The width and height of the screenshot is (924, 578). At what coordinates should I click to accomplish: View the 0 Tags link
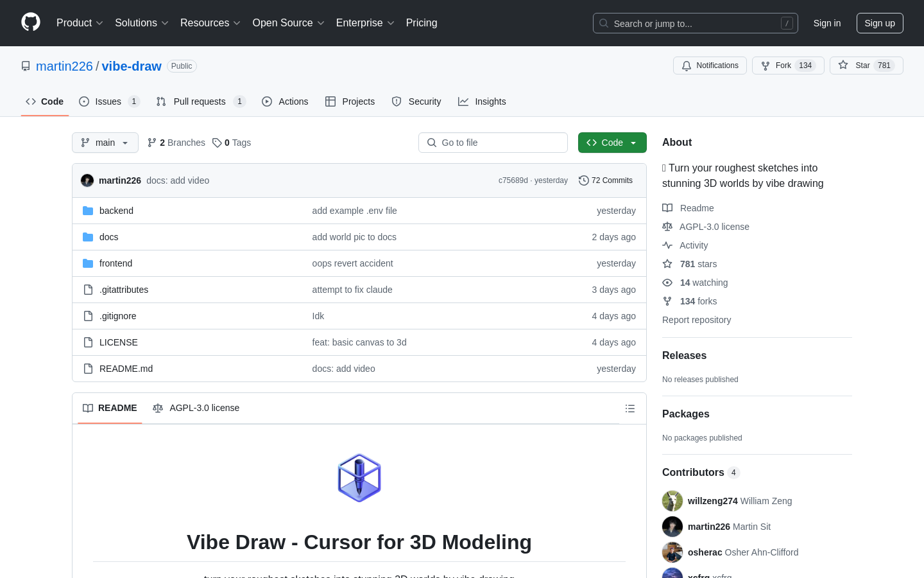click(x=232, y=143)
